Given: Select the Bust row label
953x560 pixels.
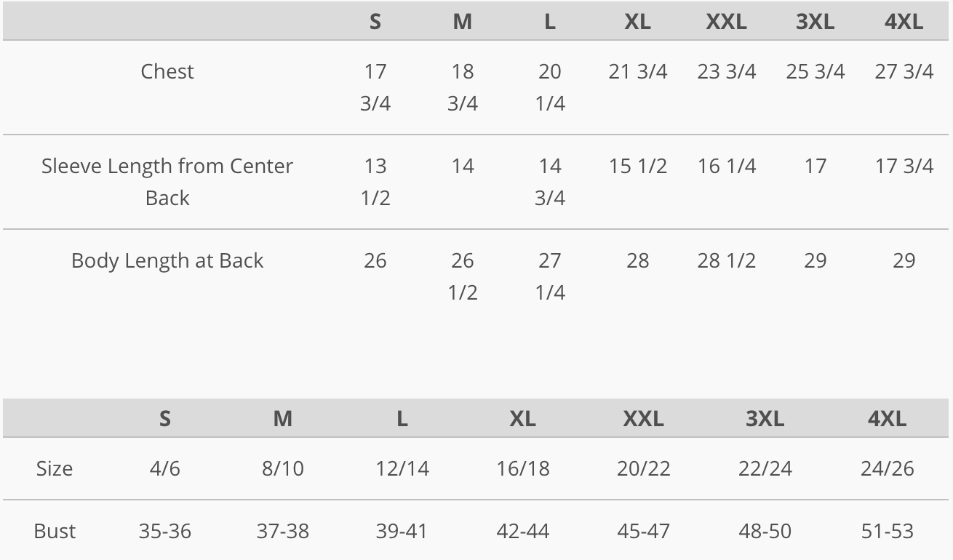Looking at the screenshot, I should coord(55,531).
